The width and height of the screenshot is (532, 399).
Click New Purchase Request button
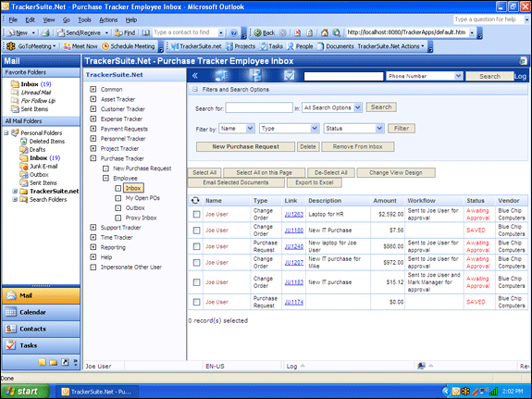coord(245,146)
